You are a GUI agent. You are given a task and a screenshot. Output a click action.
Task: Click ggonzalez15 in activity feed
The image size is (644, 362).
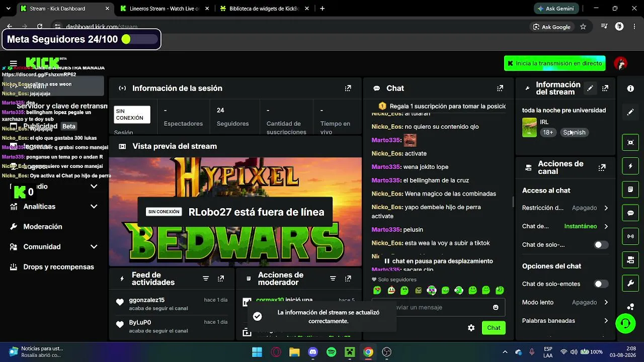click(x=147, y=300)
